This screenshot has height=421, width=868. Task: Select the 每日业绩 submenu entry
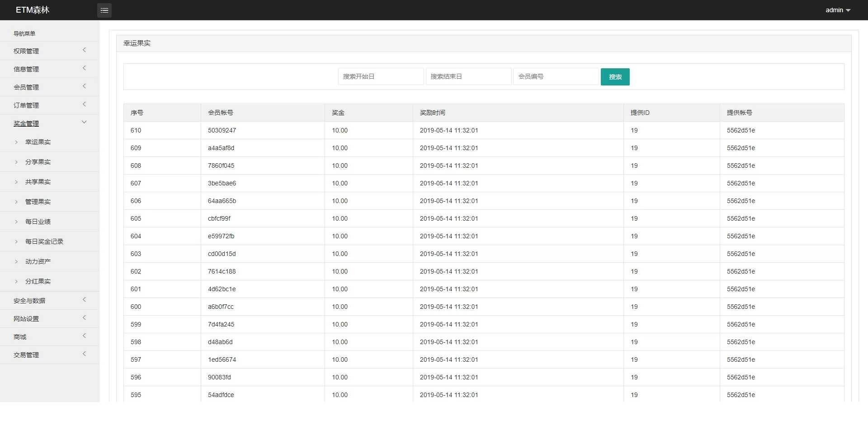[38, 222]
